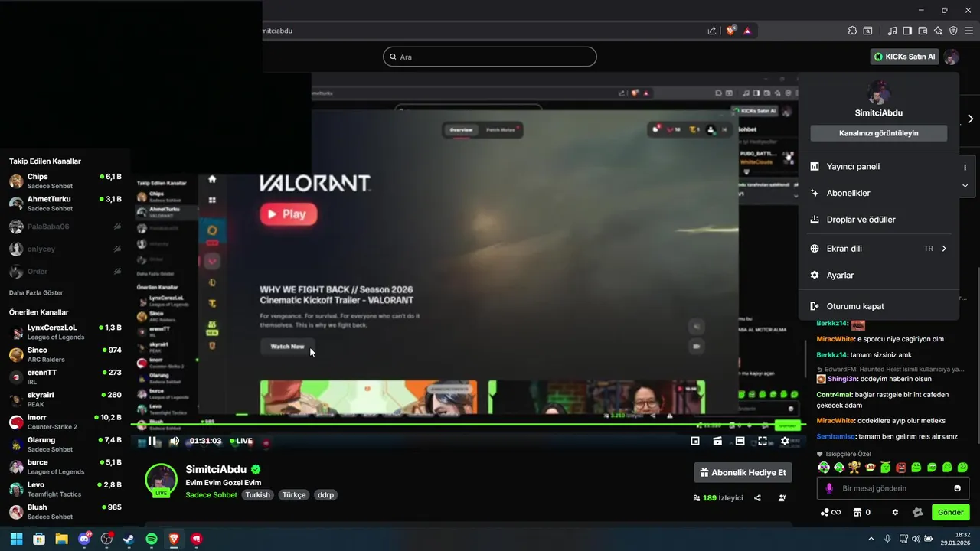The image size is (980, 551).
Task: Send the chat message with Gönder
Action: point(950,512)
